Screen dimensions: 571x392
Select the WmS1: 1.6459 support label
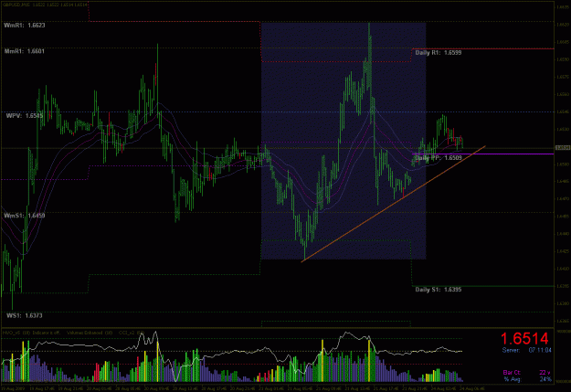[25, 216]
